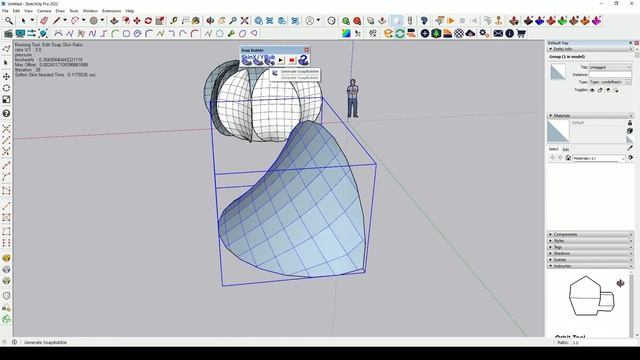Click the orange play arrow in top toolbar
This screenshot has height=360, width=640.
(x=451, y=21)
